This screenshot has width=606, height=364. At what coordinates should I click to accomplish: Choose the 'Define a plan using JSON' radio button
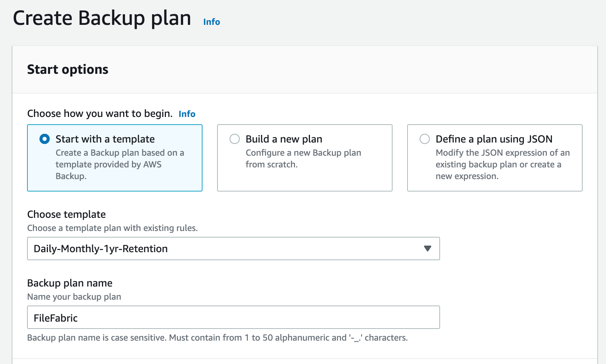(424, 139)
